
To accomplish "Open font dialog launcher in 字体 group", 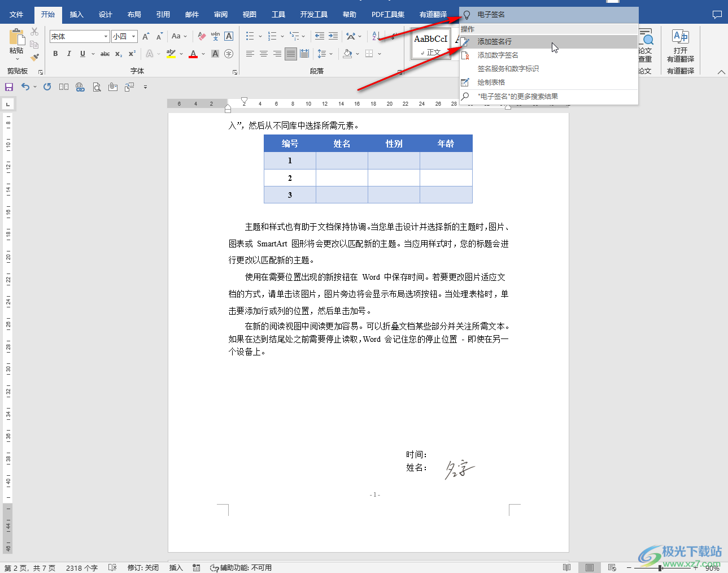I will [235, 72].
